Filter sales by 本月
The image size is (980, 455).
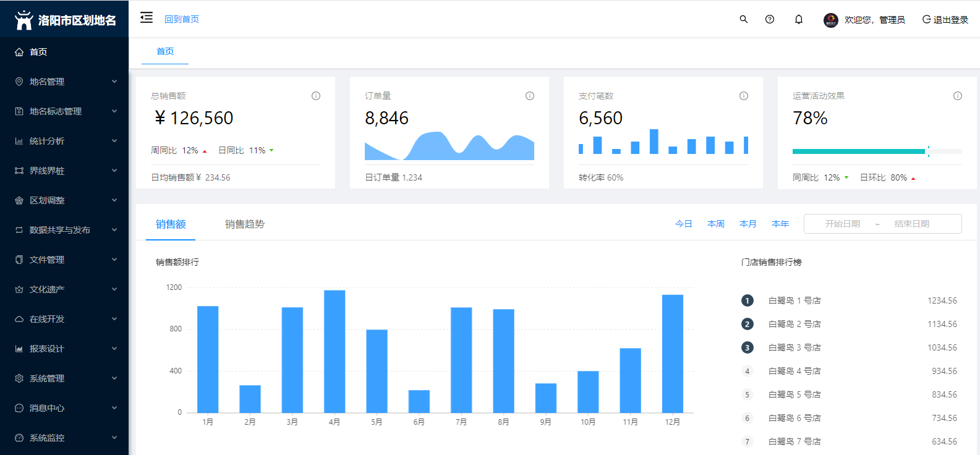tap(748, 224)
